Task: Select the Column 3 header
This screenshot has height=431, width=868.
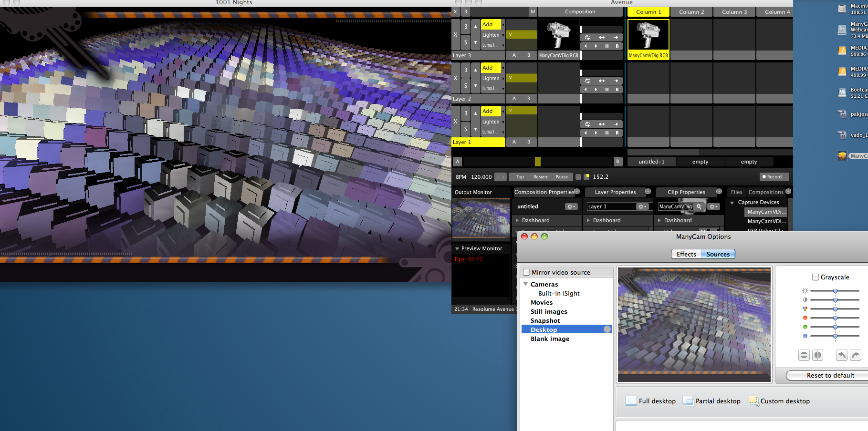Action: point(734,12)
